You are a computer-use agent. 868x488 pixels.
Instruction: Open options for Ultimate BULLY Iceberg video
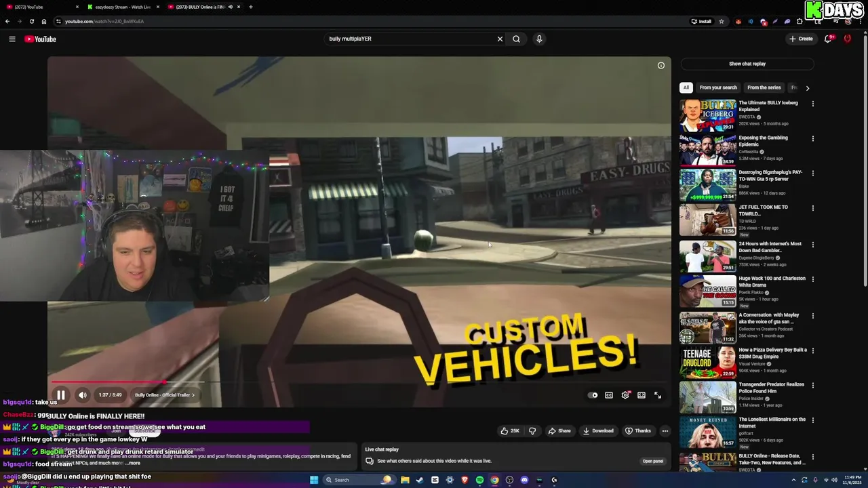tap(812, 104)
